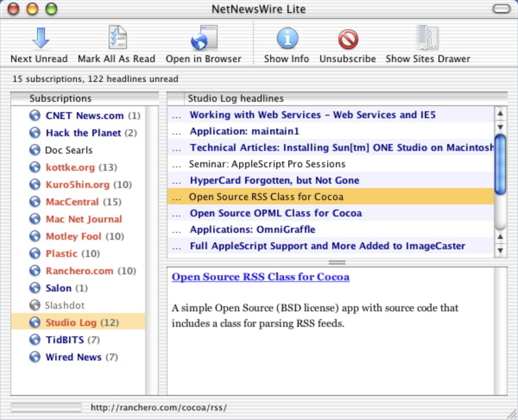The height and width of the screenshot is (420, 518).
Task: Click the top up arrow of headlines scrollbar
Action: 500,114
